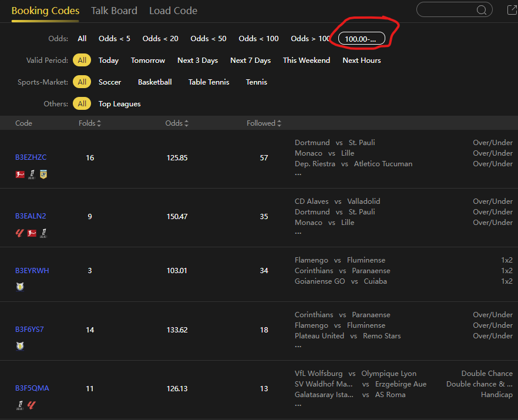Click Brasileirao badge under code B3EYRWH
The image size is (518, 420).
[x=20, y=287]
